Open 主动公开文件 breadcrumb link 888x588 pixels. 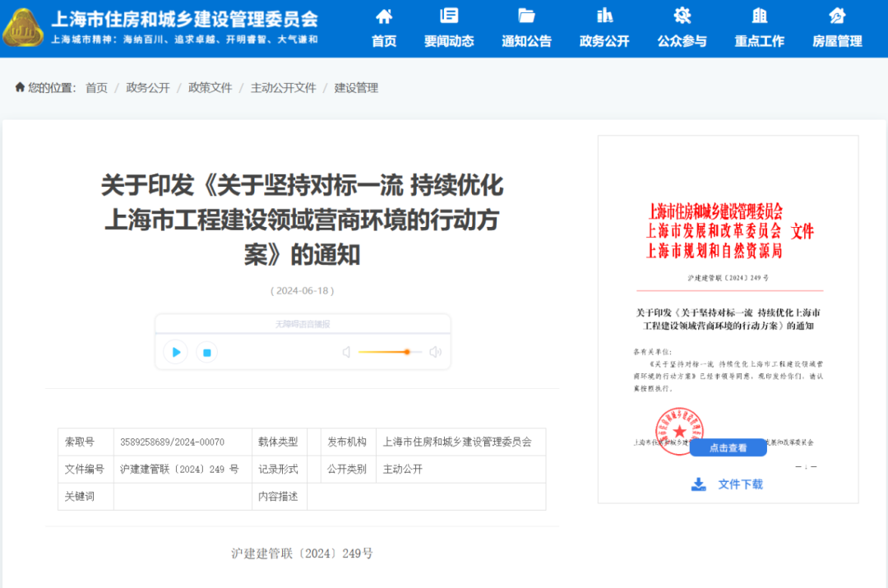pos(283,88)
